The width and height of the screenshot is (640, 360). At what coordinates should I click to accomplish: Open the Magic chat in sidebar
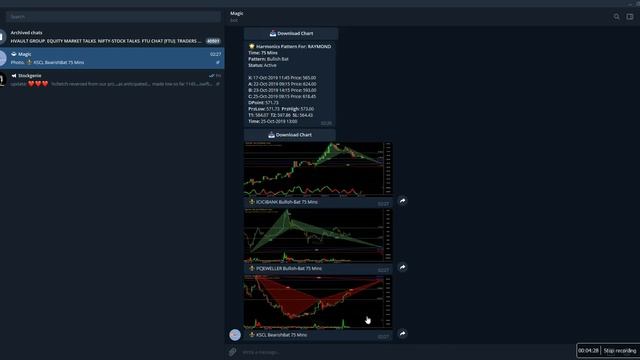(112, 58)
